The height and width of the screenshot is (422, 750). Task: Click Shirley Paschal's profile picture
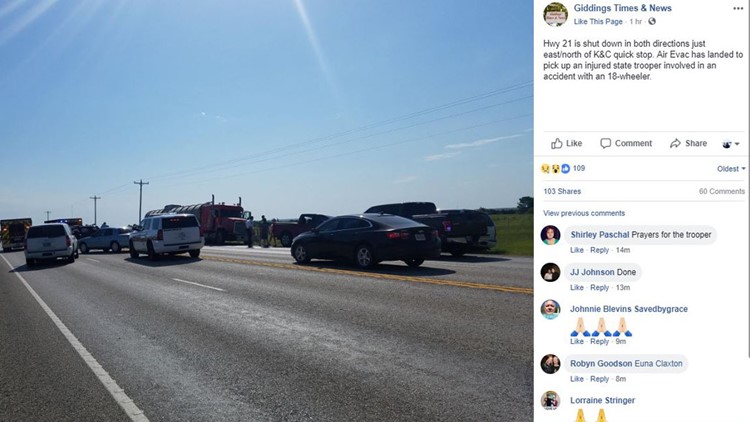point(550,235)
